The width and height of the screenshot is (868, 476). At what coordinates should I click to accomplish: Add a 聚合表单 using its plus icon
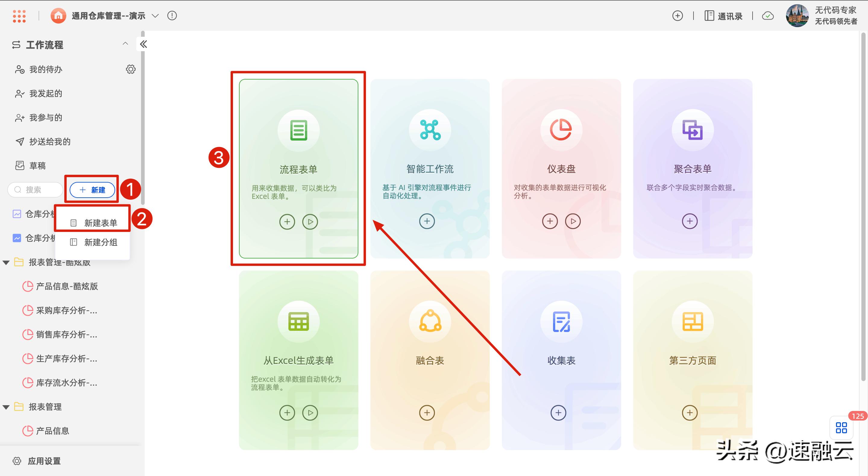pos(690,221)
